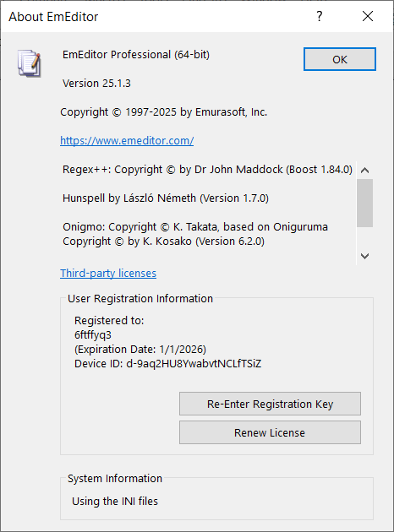Click the EmEditor notepad application icon
The height and width of the screenshot is (532, 394).
coord(30,63)
